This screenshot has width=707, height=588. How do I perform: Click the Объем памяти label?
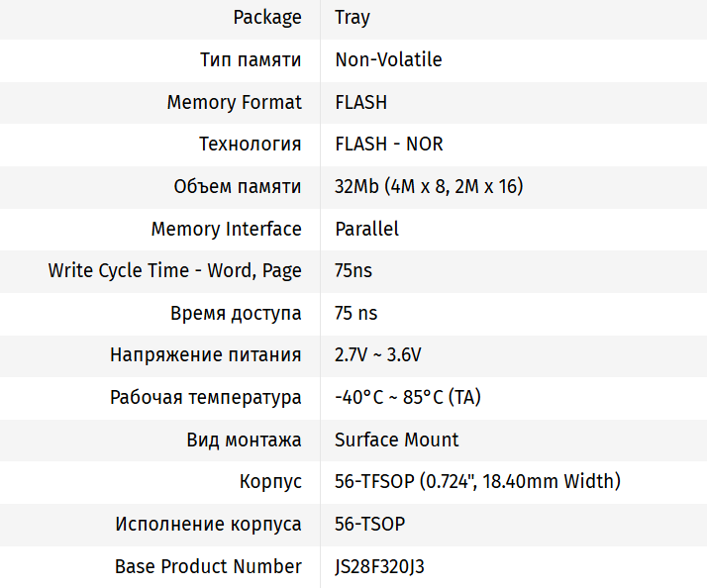237,186
